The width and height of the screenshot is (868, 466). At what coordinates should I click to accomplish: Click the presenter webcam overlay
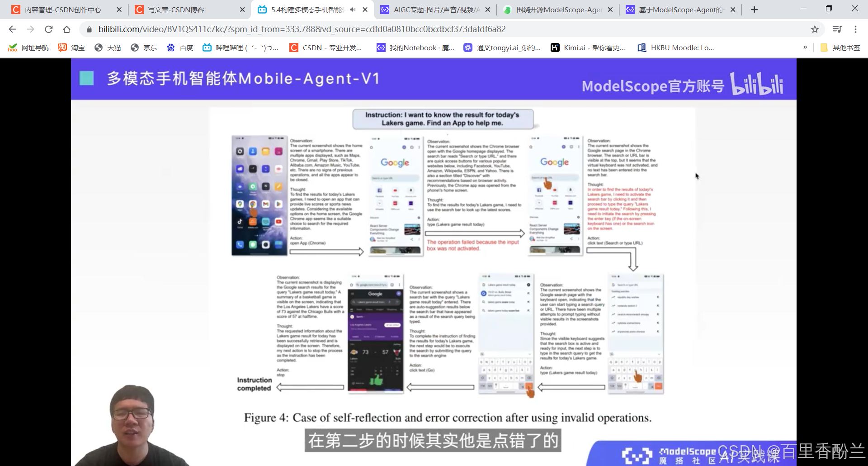[x=132, y=425]
